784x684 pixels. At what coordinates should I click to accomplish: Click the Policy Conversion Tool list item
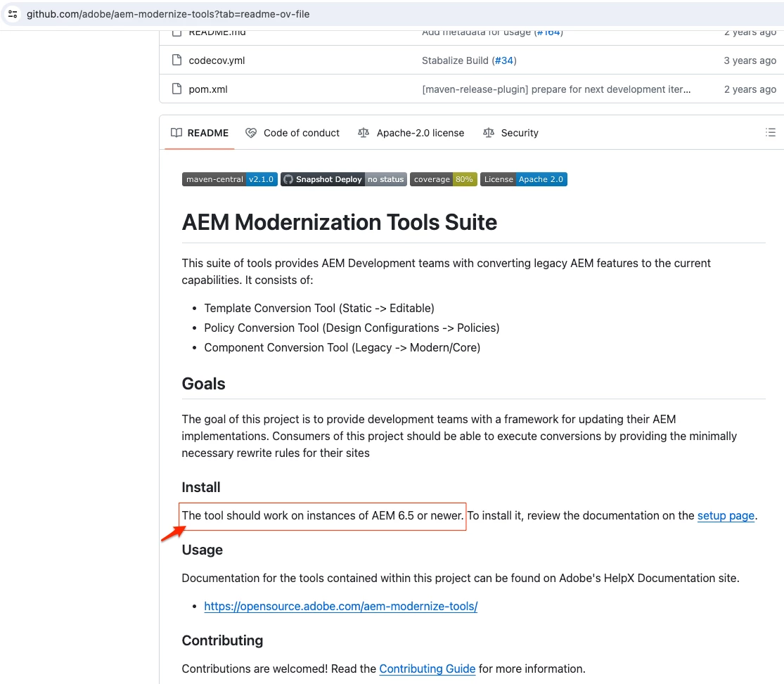click(x=352, y=328)
